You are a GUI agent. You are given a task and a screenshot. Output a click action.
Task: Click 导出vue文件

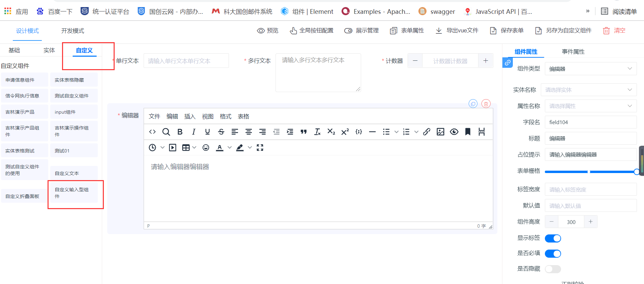[457, 31]
